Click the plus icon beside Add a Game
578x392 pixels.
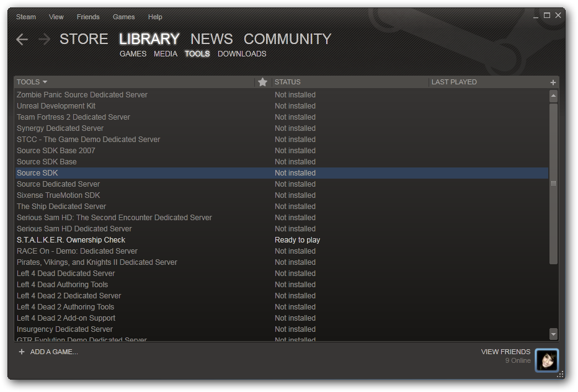[x=22, y=352]
